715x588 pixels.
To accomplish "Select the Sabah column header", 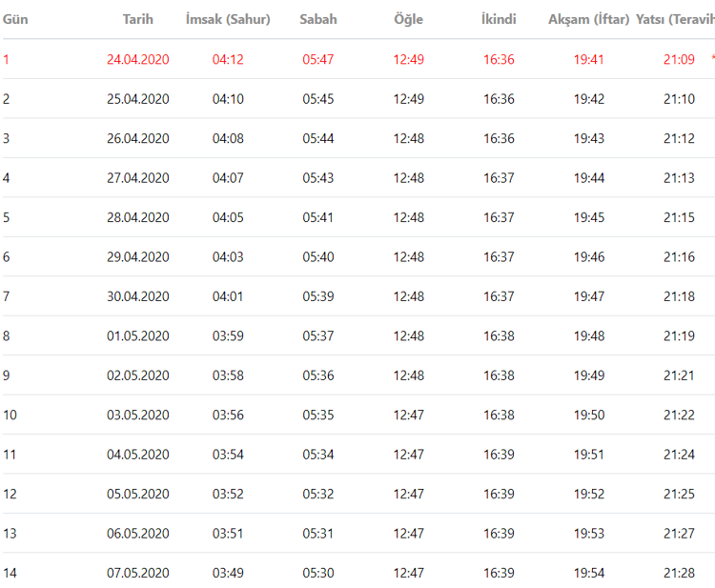I will click(318, 20).
